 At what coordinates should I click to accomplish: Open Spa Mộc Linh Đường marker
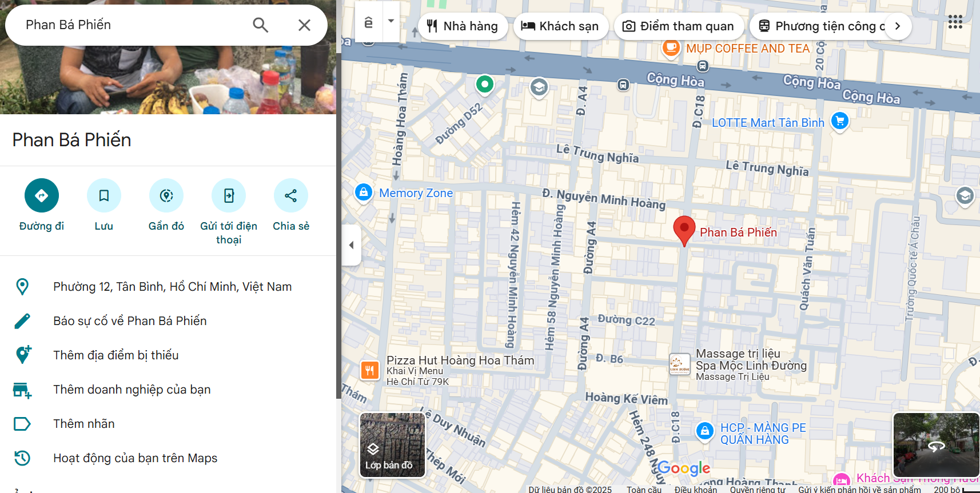pyautogui.click(x=680, y=364)
